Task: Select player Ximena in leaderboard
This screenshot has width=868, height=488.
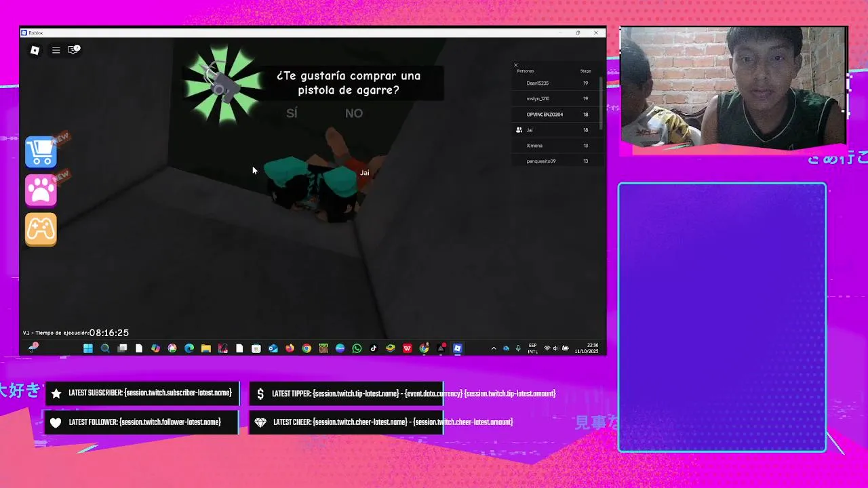Action: [556, 146]
